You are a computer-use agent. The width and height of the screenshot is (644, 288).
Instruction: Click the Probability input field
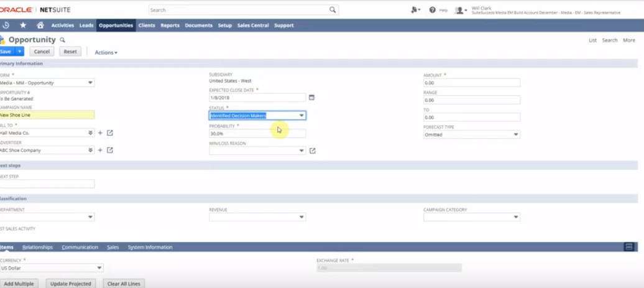pos(257,133)
